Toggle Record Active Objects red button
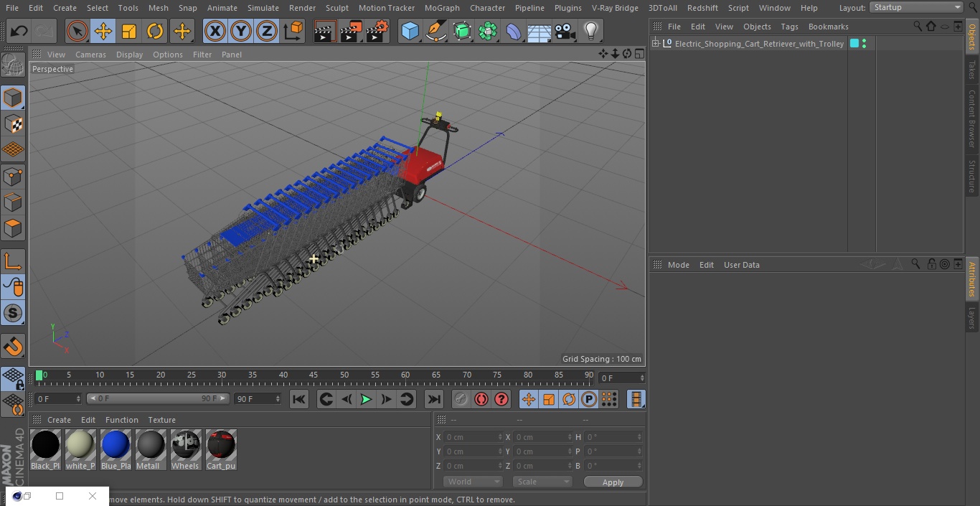Screen dimensions: 980x506 [461, 400]
